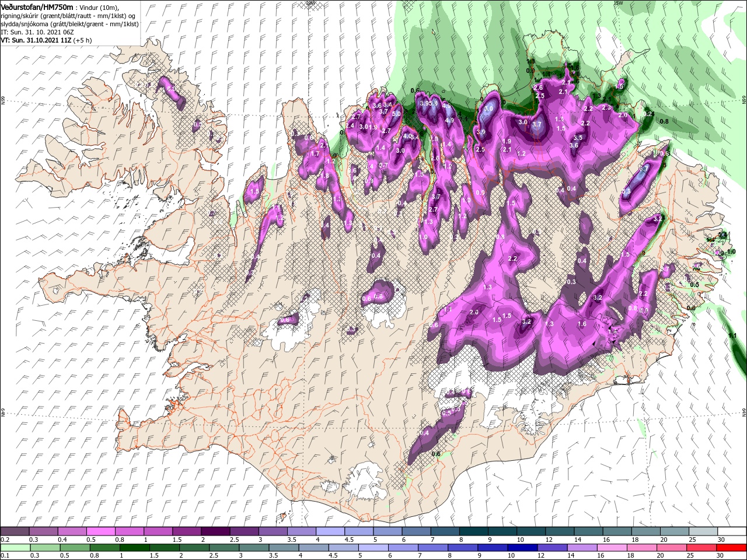The image size is (747, 560).
Task: Click the violet swatch between 12 and 14 in the bottom legend row
Action: (553, 547)
